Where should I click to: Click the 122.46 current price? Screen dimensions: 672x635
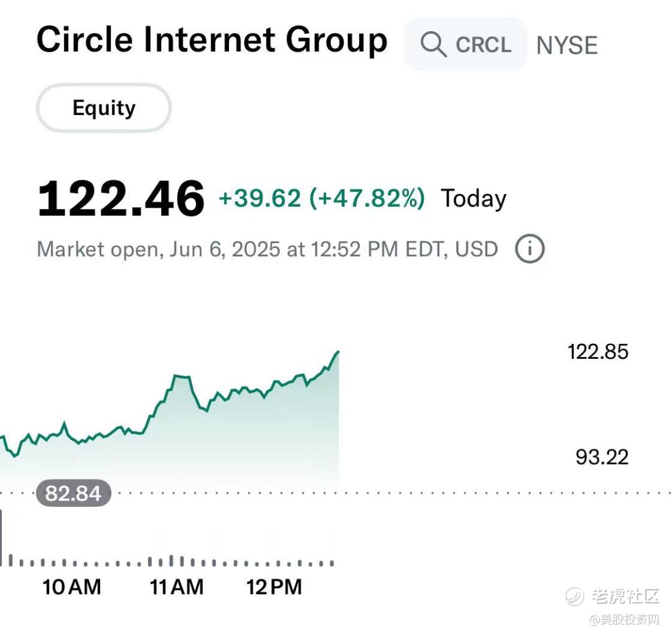point(121,198)
